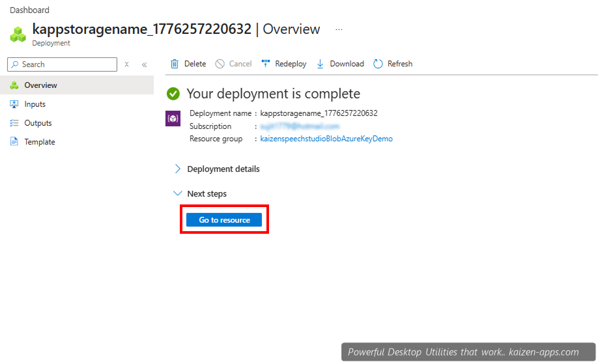Click the Deployment name value kappstoragename_1776257220632

tap(319, 113)
